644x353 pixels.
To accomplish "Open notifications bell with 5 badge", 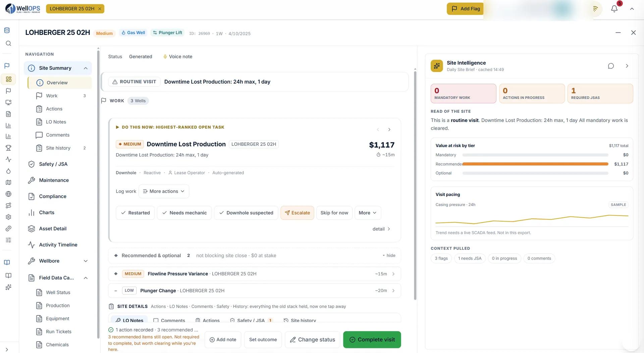I will pos(614,9).
